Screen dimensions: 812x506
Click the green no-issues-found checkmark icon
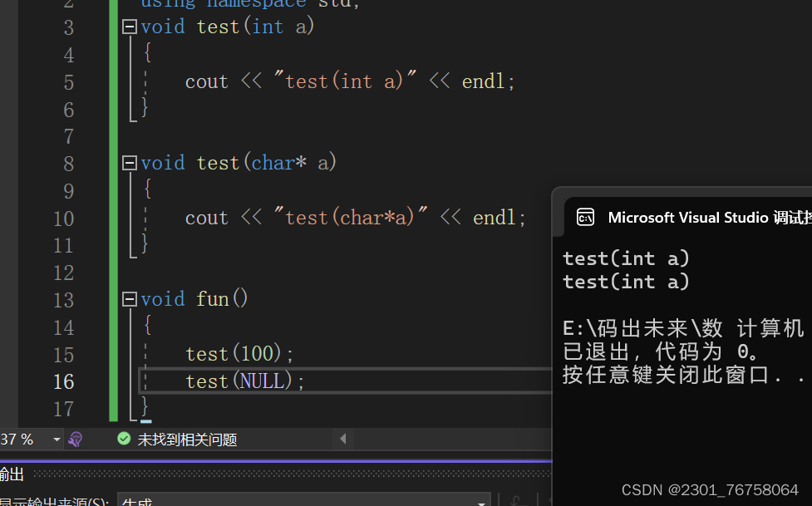coord(124,439)
